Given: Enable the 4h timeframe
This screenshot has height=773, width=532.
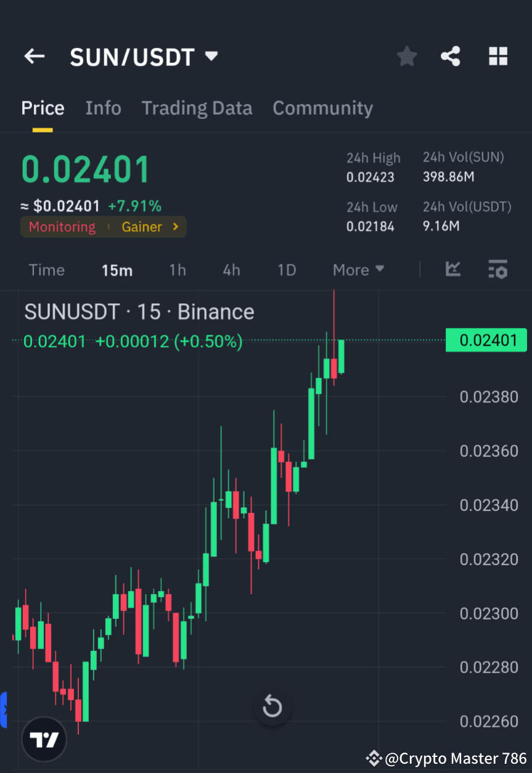Looking at the screenshot, I should pyautogui.click(x=231, y=270).
